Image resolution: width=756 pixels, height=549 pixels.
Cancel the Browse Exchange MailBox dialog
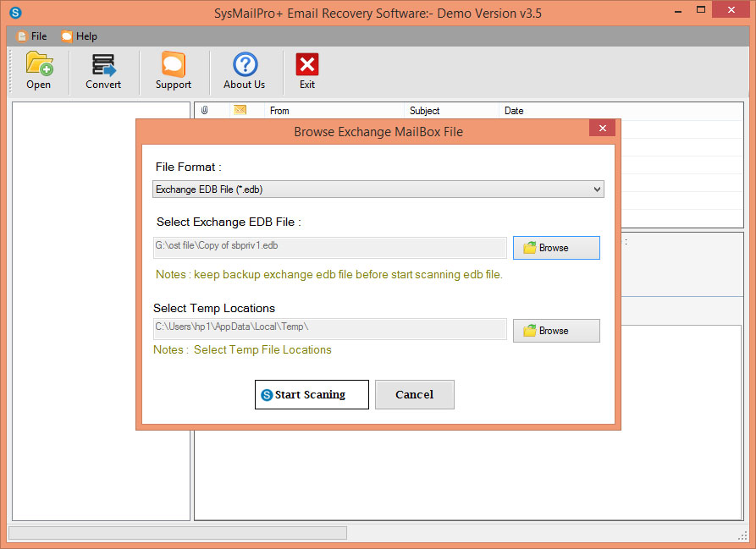coord(415,394)
